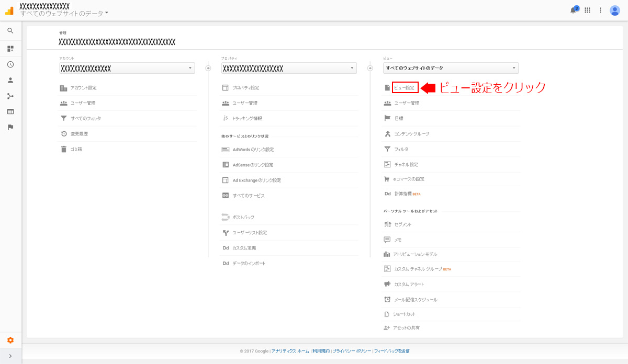Viewport: 628px width, 364px height.
Task: Open real-time reports clock icon
Action: (10, 64)
